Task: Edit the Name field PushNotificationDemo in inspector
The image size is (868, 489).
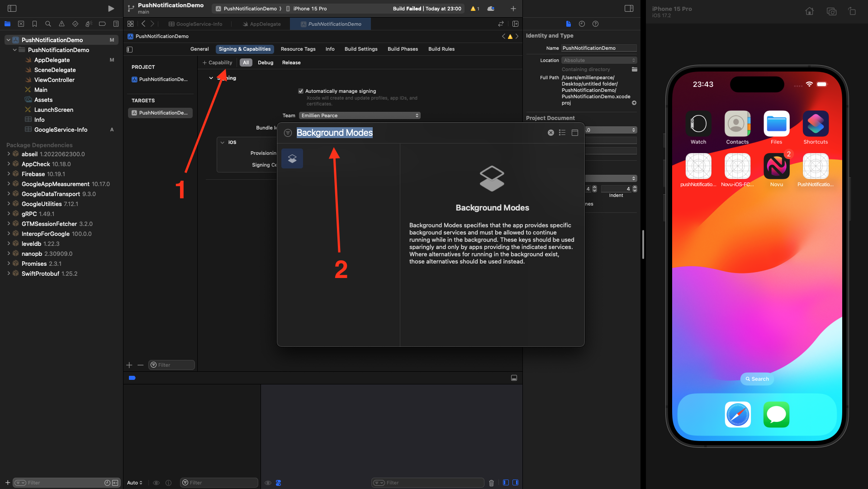Action: tap(599, 48)
